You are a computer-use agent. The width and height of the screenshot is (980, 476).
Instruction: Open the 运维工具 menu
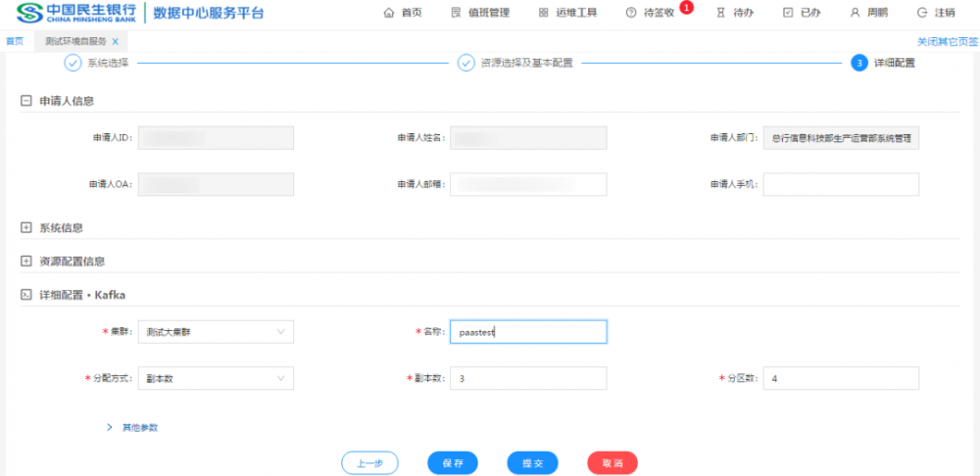(x=576, y=13)
